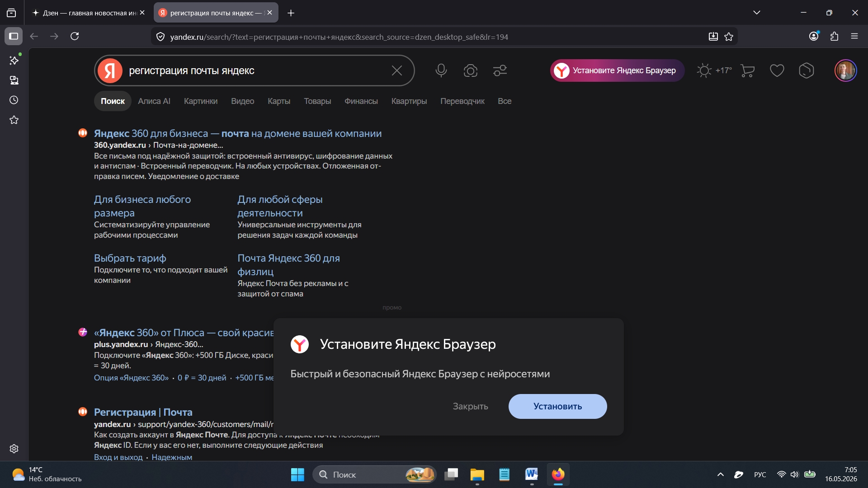Open Word from the taskbar

[532, 474]
